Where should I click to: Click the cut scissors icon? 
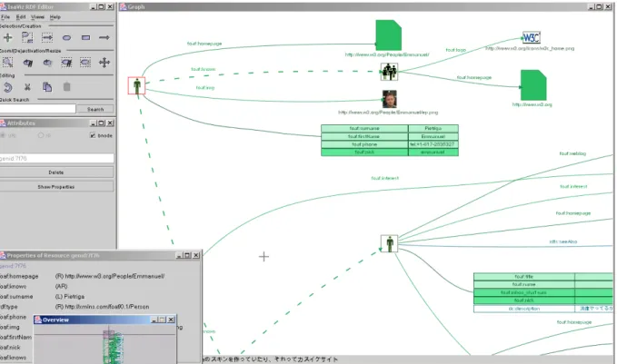27,87
